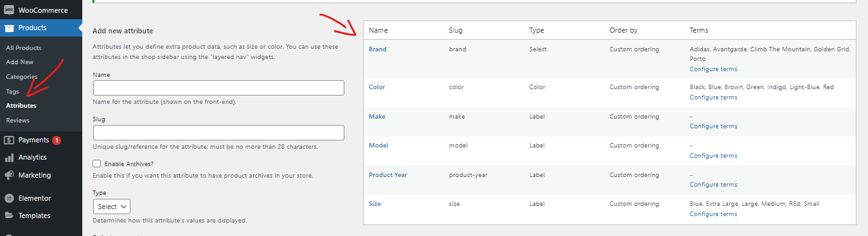The height and width of the screenshot is (236, 868).
Task: Click the Color terms text 'Black, Blue, Brown'
Action: coord(761,87)
